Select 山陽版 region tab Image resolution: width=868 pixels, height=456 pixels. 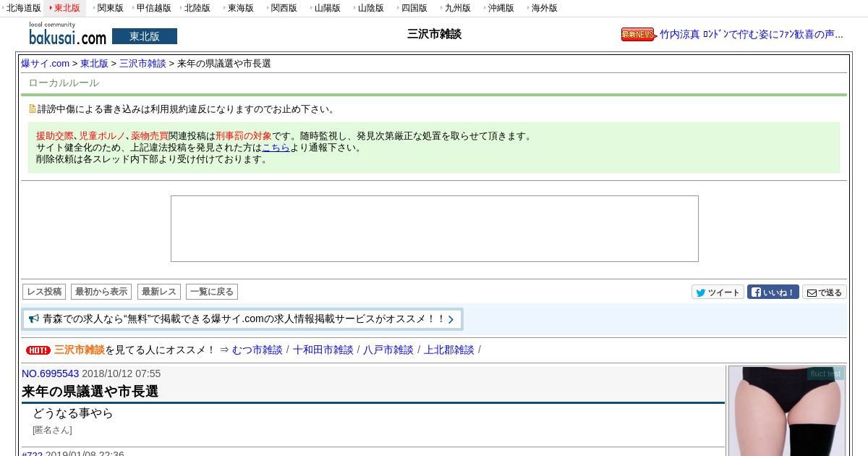[325, 8]
